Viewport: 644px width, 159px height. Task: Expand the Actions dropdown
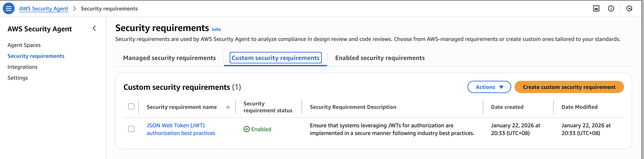(x=489, y=87)
